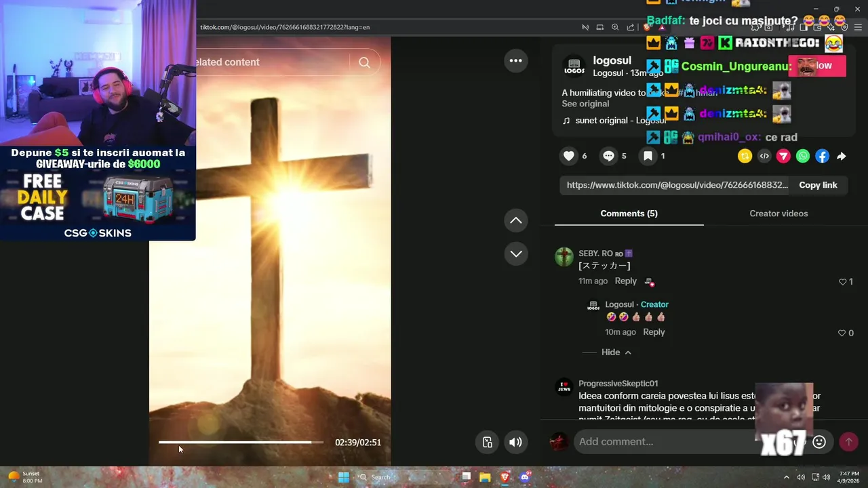Open browser zoom magnifier in address bar
868x488 pixels.
coord(615,27)
